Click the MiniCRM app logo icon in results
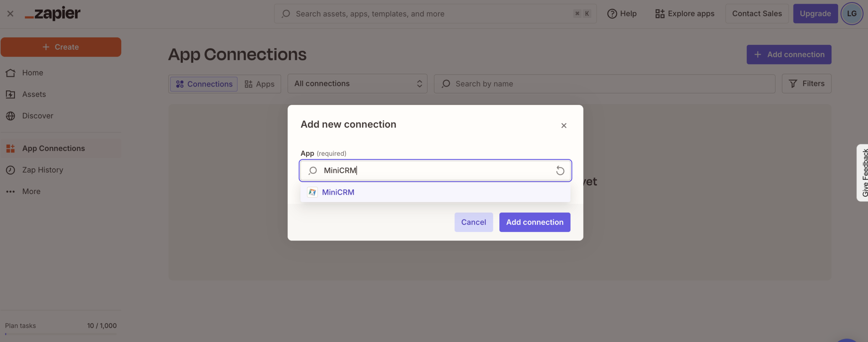868x342 pixels. (x=312, y=192)
